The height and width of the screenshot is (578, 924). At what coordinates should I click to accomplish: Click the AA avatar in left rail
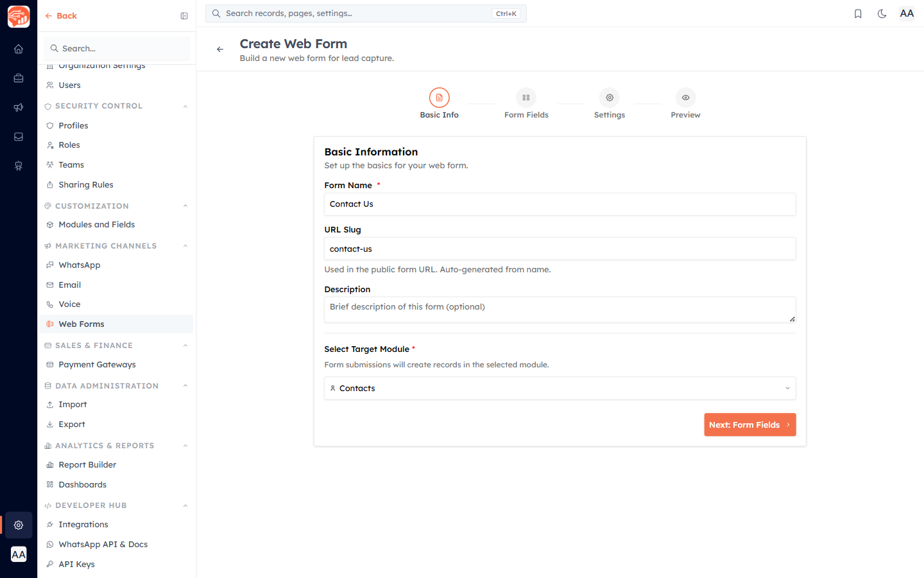point(19,554)
